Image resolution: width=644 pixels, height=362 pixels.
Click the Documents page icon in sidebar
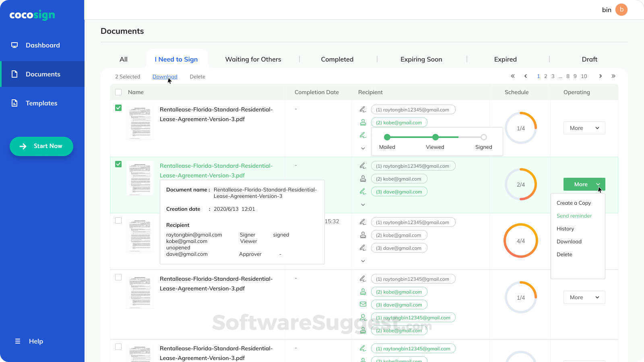point(14,74)
